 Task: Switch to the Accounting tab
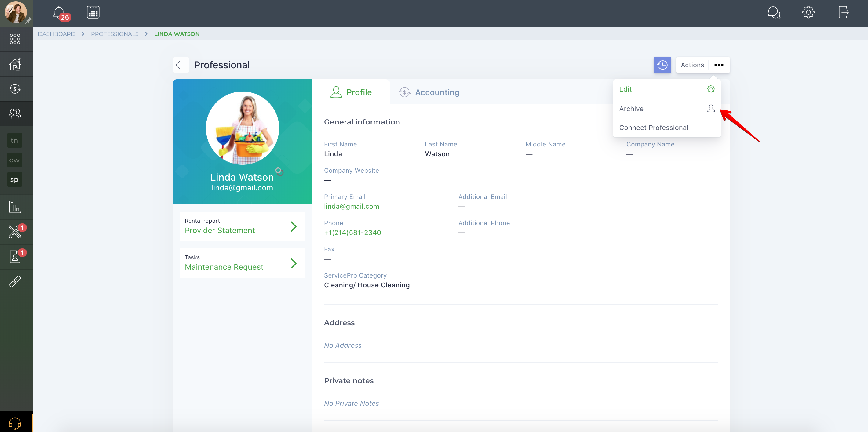point(429,92)
